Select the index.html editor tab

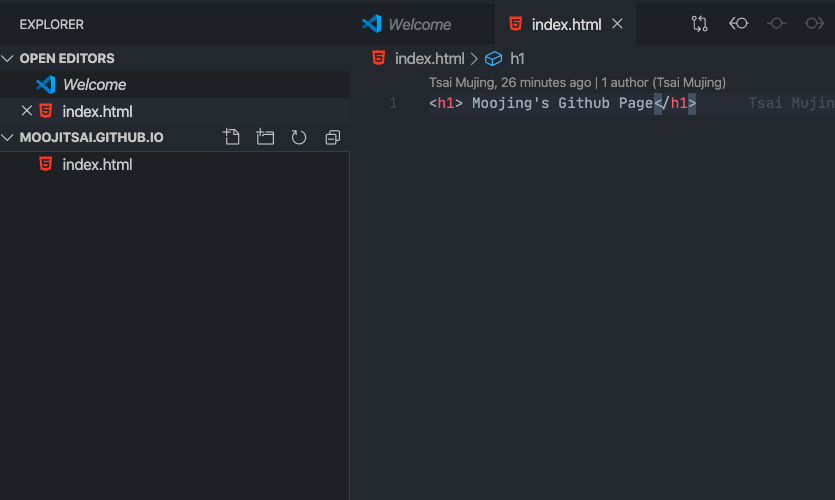pos(566,24)
